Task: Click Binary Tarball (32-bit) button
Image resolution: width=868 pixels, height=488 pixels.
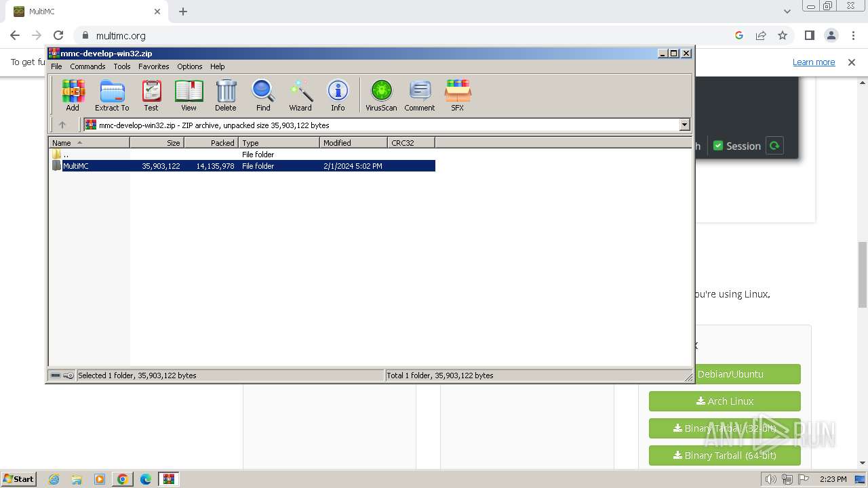Action: click(725, 428)
